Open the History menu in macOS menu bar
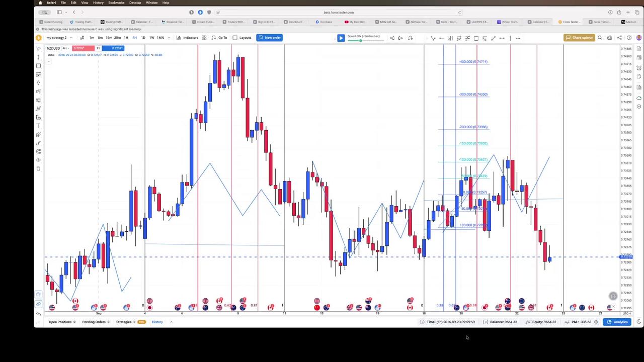The image size is (644, 362). point(98,3)
